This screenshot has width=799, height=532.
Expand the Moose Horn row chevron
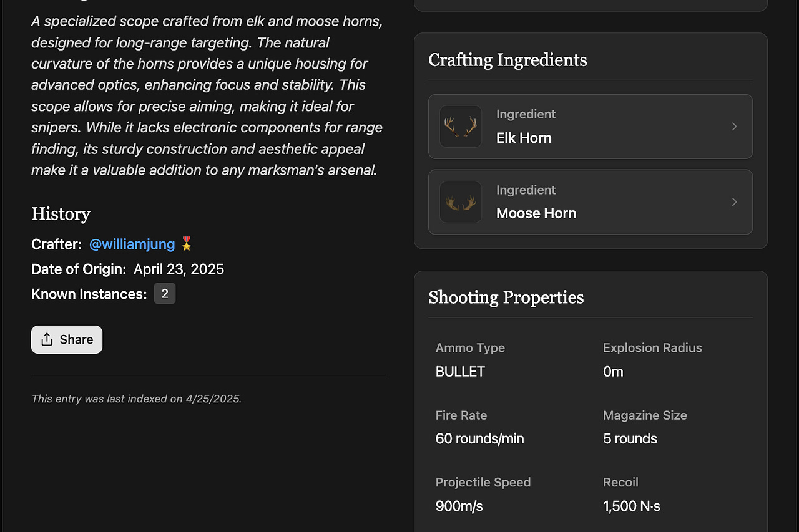[x=734, y=202]
